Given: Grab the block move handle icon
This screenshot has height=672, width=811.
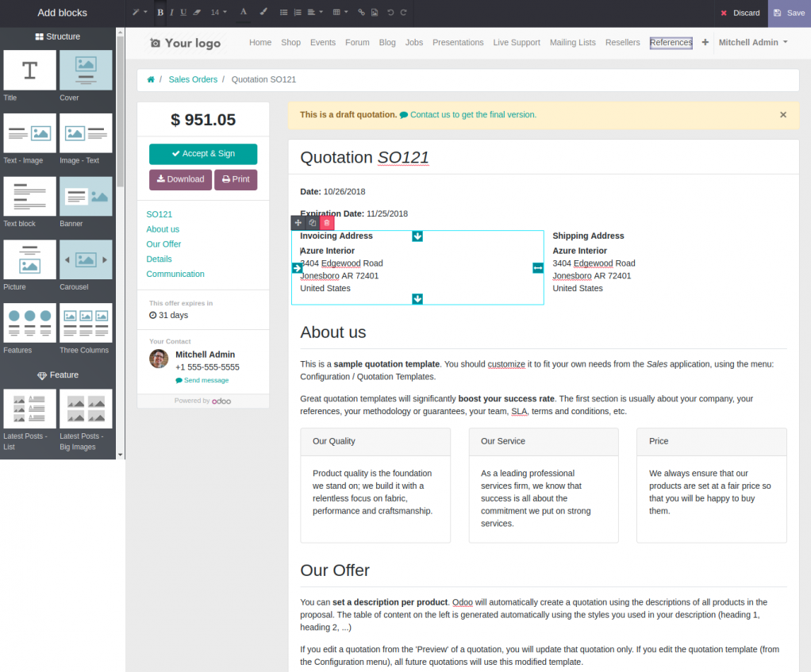Looking at the screenshot, I should 298,223.
